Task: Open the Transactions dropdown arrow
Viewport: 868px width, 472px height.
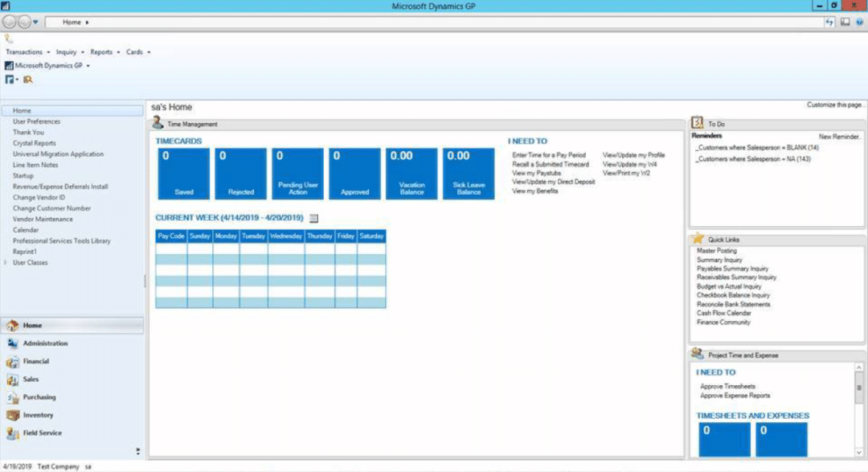Action: pyautogui.click(x=47, y=51)
